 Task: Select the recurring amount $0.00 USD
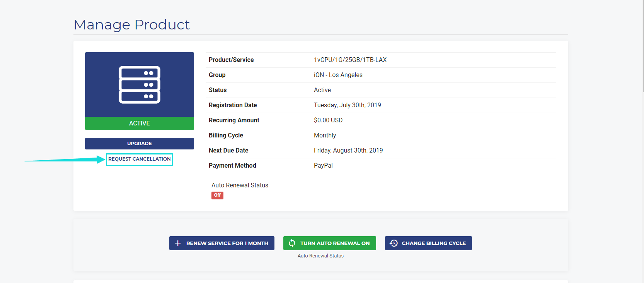(x=328, y=120)
